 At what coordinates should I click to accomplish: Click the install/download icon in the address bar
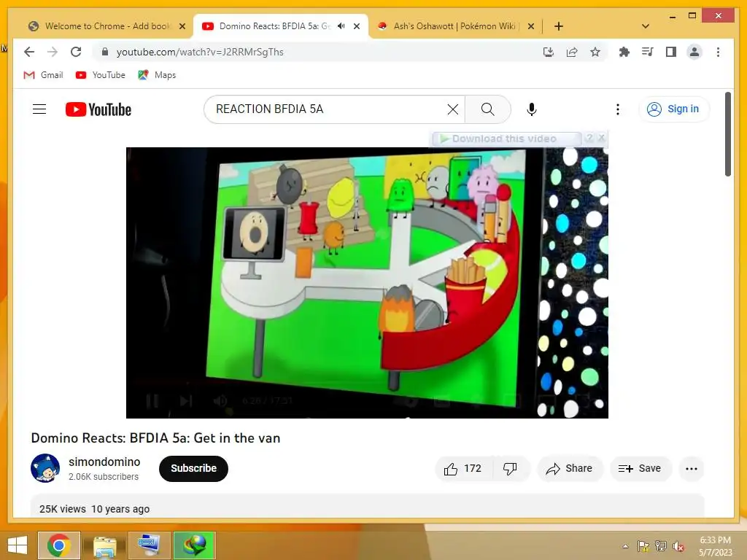(549, 52)
